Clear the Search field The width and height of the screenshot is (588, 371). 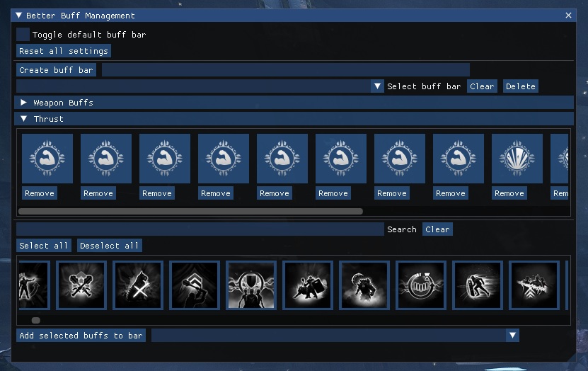pyautogui.click(x=437, y=229)
